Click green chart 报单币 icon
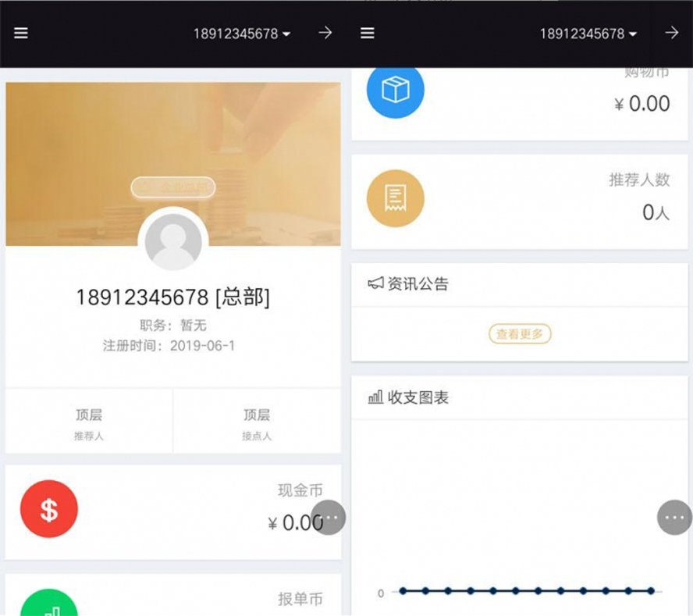 pyautogui.click(x=49, y=602)
